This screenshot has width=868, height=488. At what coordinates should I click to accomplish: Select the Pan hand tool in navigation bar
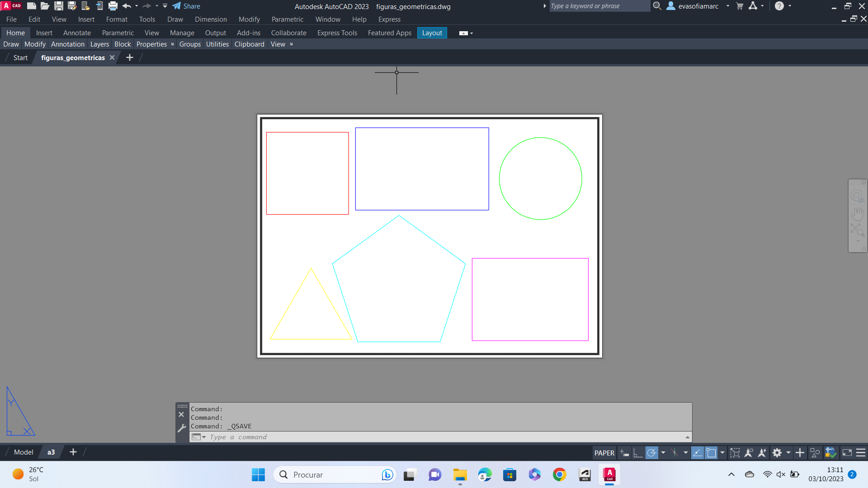857,214
